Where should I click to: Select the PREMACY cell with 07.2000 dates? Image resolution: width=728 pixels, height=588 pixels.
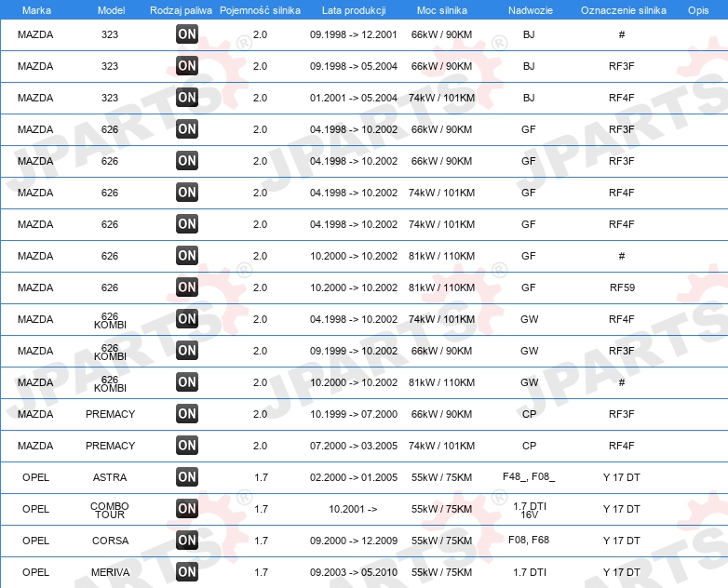coord(111,446)
